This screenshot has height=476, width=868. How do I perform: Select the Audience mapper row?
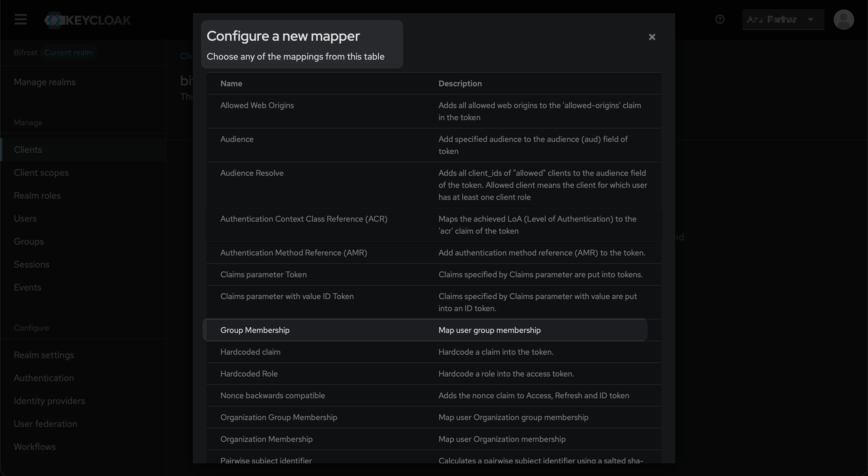tap(434, 145)
